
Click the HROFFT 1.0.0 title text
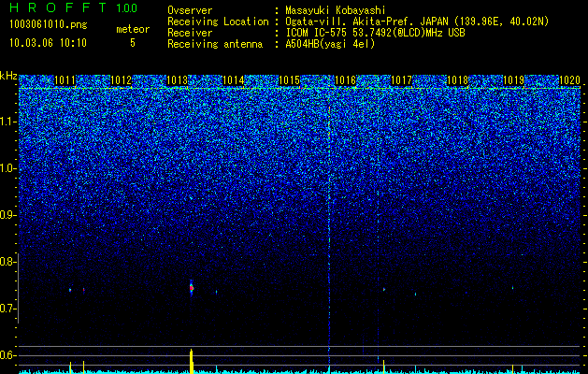pyautogui.click(x=74, y=7)
